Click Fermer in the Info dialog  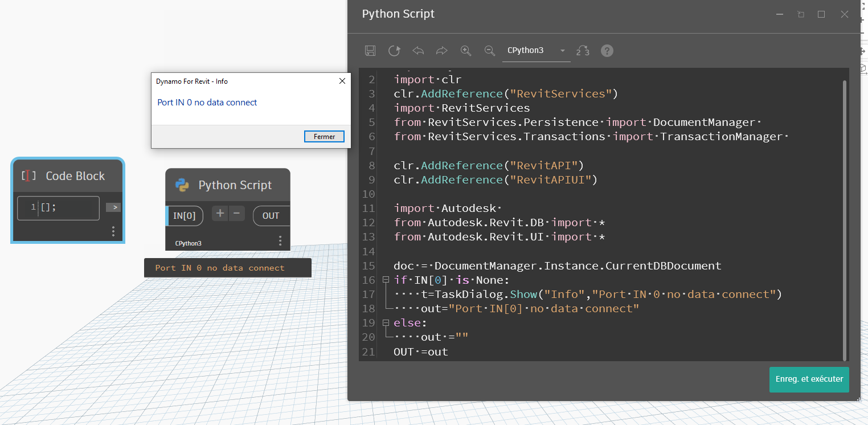tap(324, 137)
